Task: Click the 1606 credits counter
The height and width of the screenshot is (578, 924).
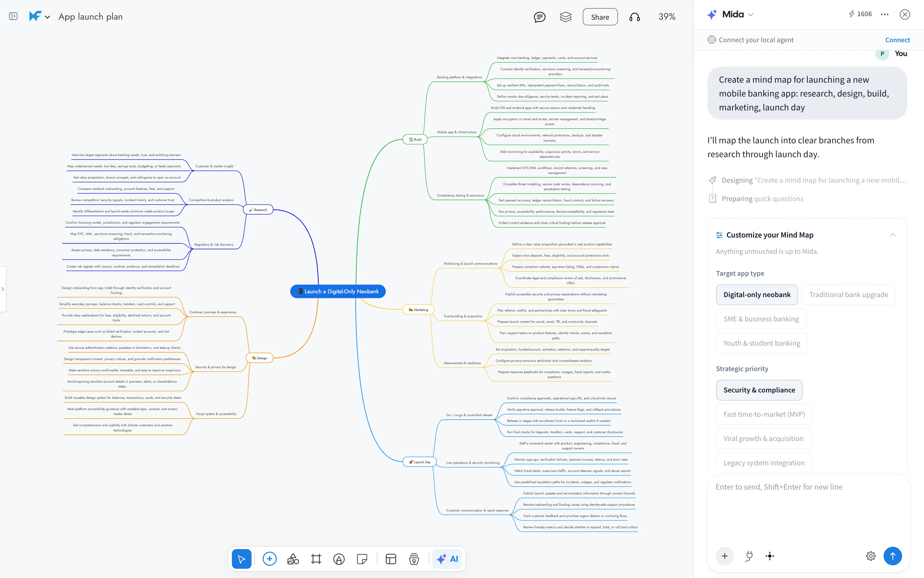Action: click(x=860, y=14)
